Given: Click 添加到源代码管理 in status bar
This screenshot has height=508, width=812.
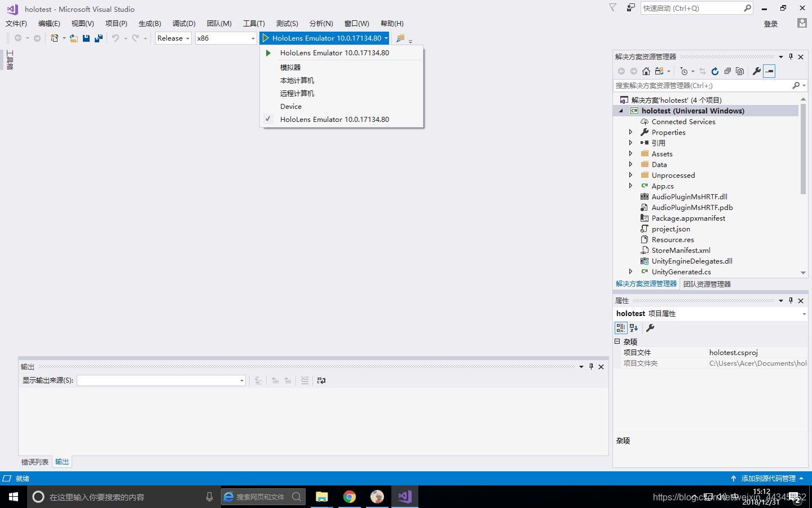Looking at the screenshot, I should tap(769, 478).
